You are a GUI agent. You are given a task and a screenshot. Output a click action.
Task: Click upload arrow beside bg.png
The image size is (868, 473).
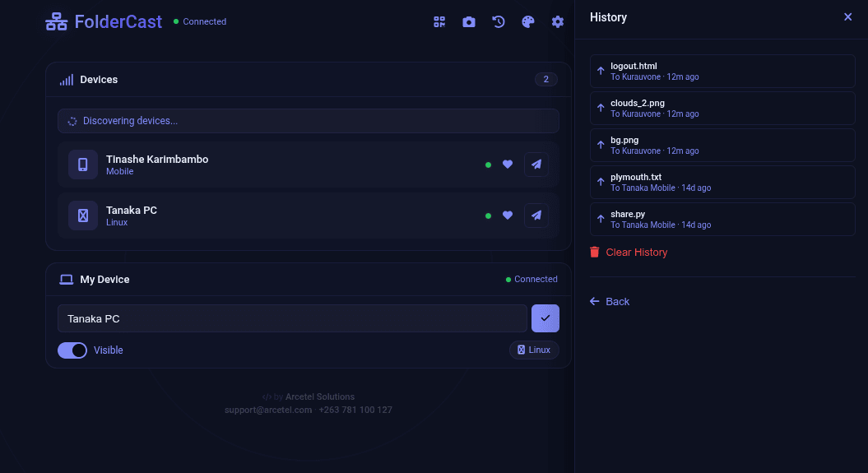601,145
